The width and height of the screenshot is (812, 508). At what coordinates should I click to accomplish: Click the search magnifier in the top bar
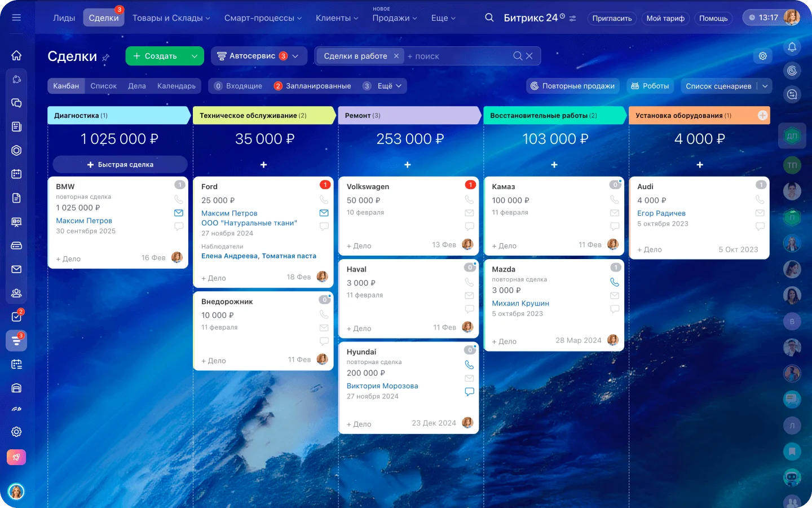[489, 17]
